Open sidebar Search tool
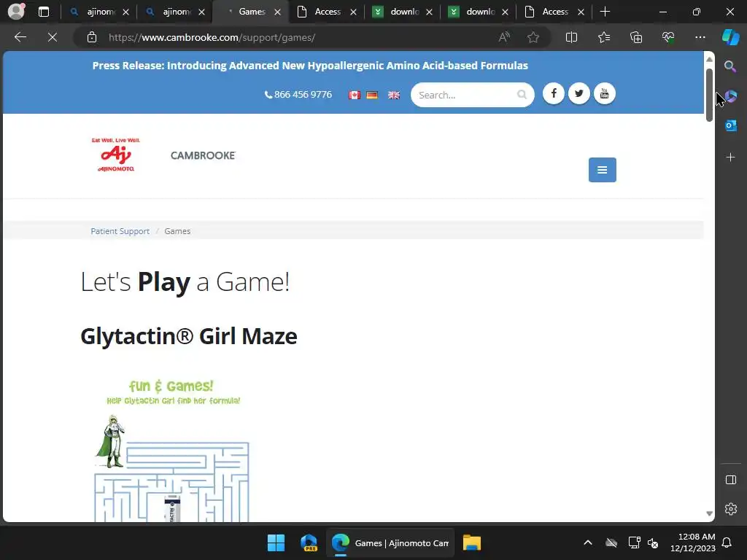Screen dimensions: 747x560 tap(730, 66)
